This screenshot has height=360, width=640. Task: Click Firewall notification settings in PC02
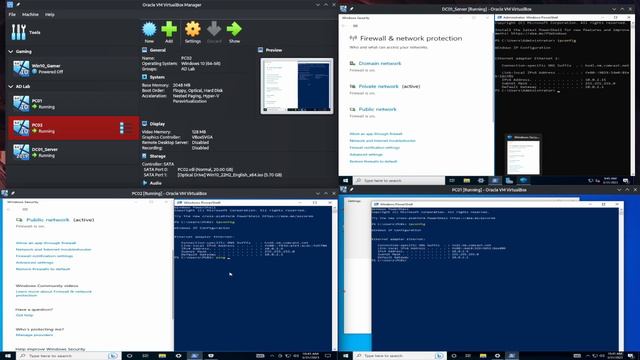[44, 256]
